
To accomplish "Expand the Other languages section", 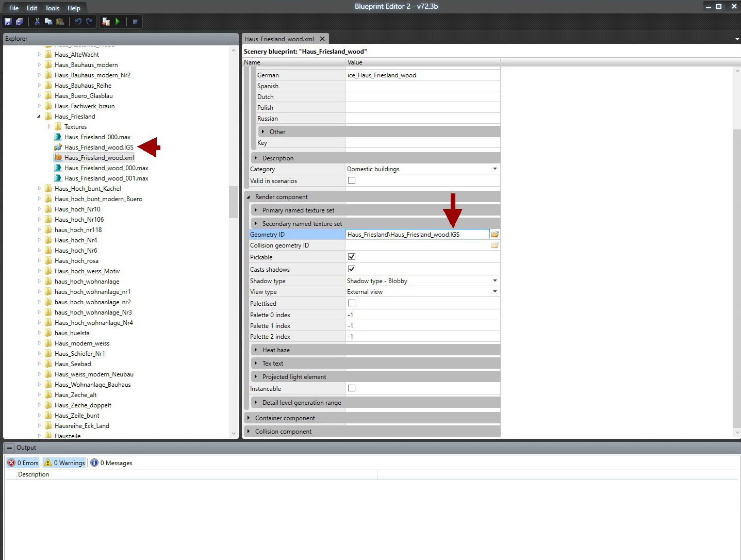I will (x=263, y=132).
